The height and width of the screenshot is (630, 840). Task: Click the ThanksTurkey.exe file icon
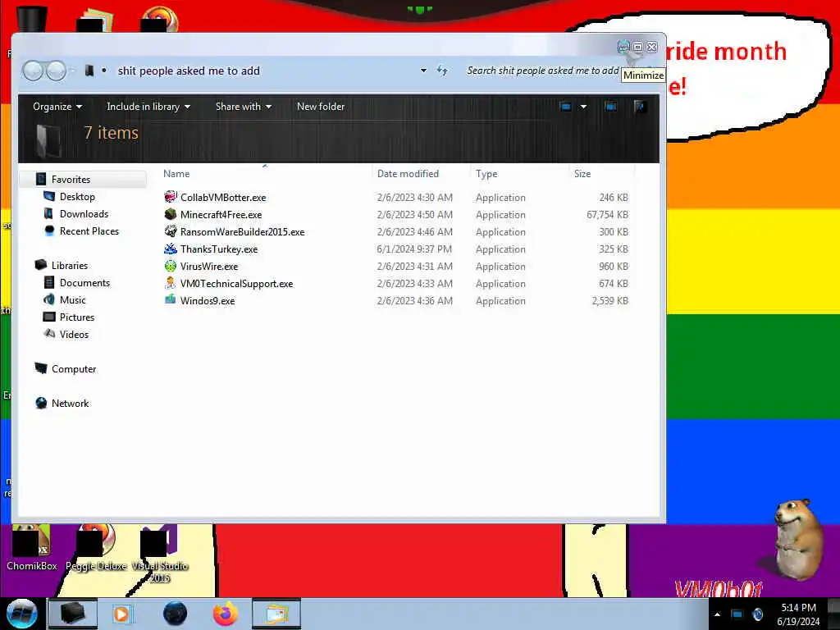pyautogui.click(x=171, y=249)
